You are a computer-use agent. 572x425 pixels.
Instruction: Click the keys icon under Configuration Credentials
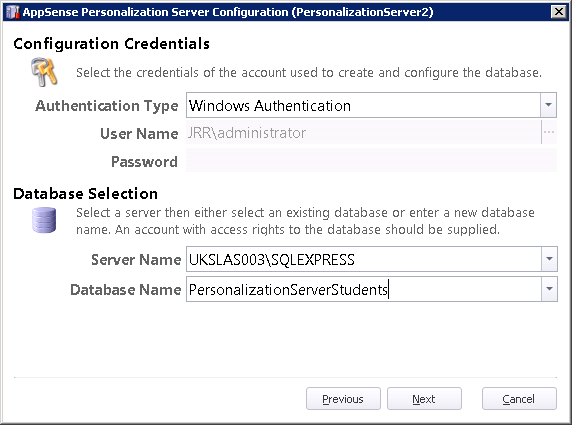pos(44,72)
